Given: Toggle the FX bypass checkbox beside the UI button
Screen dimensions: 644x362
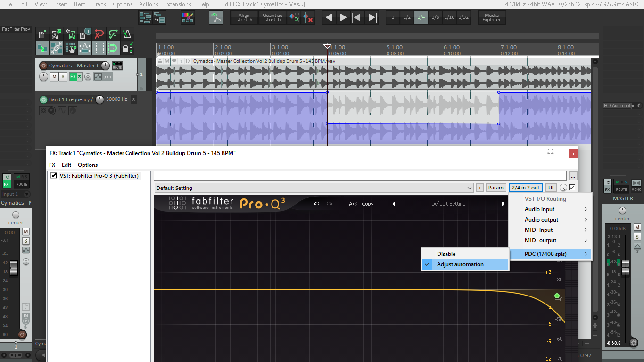Looking at the screenshot, I should [572, 188].
